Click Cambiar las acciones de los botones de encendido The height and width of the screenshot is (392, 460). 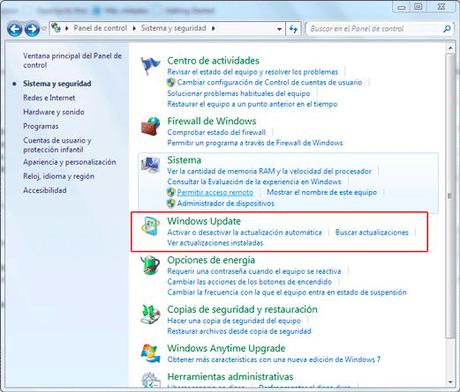coord(249,282)
